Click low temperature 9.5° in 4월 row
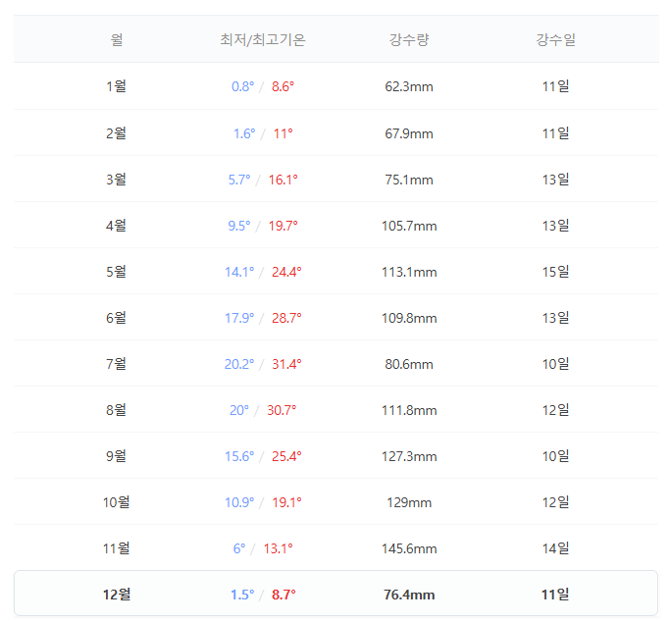Viewport: 672px width, 622px height. [239, 226]
